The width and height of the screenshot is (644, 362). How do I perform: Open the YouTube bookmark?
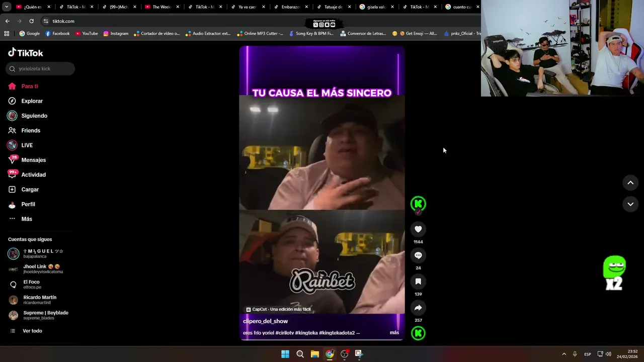pos(87,34)
